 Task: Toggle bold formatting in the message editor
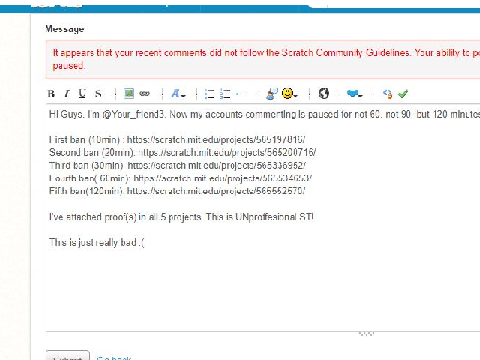51,94
